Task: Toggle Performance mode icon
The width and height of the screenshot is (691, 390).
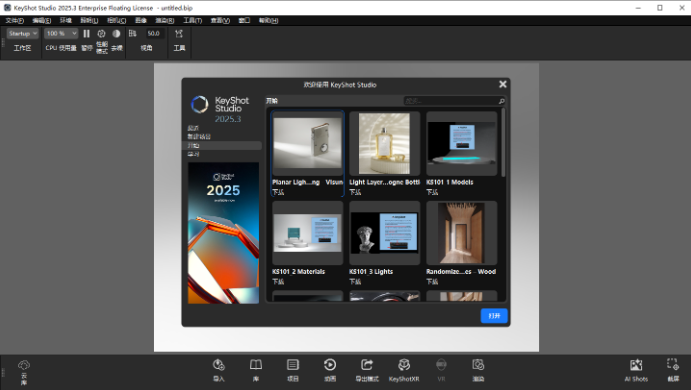Action: click(x=101, y=33)
